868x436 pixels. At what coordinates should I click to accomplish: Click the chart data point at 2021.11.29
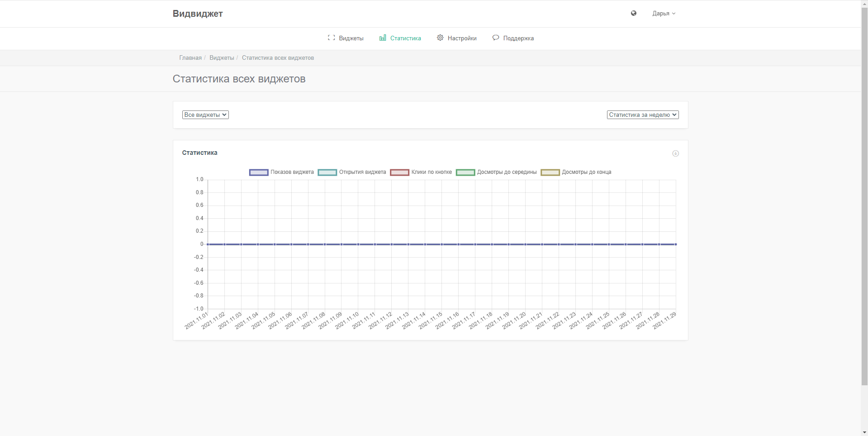coord(676,244)
